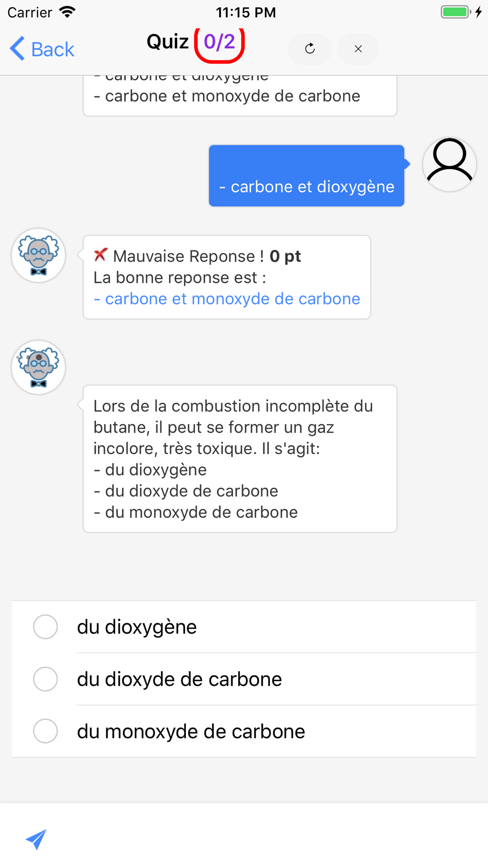Viewport: 488px width, 868px height.
Task: Close the quiz with the X icon
Action: tap(358, 49)
